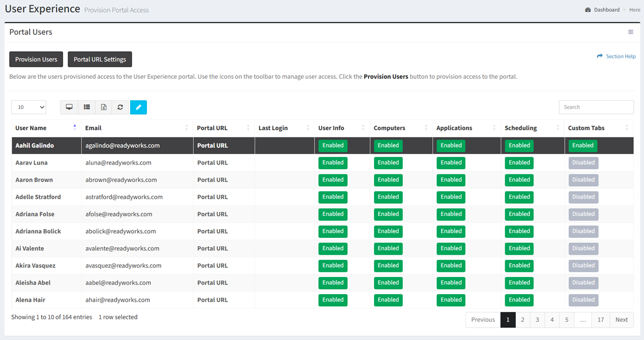Toggle Aarav Luna's Disabled Custom Tabs badge
Image resolution: width=644 pixels, height=340 pixels.
pyautogui.click(x=583, y=163)
